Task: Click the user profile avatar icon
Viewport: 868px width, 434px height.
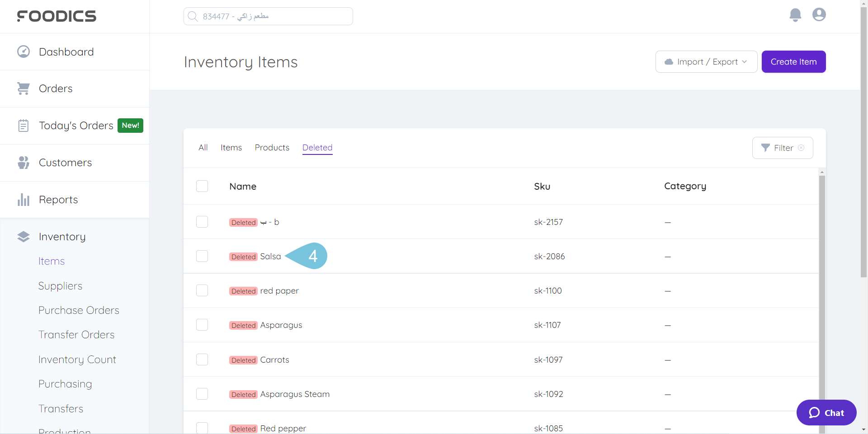Action: click(819, 15)
